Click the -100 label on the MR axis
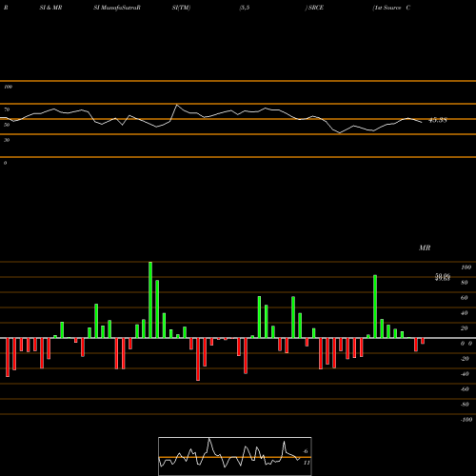This screenshot has height=476, width=476. (x=466, y=420)
